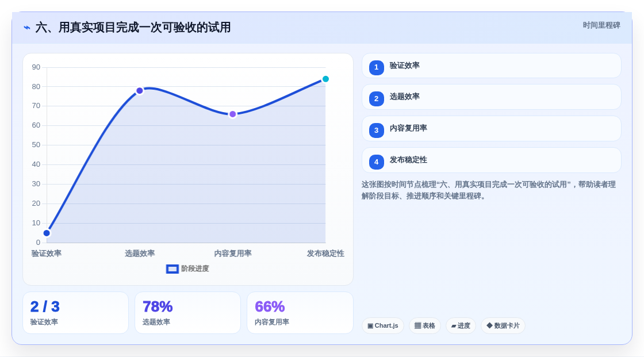Click the lightning icon beside the section title
This screenshot has width=644, height=357.
[27, 28]
